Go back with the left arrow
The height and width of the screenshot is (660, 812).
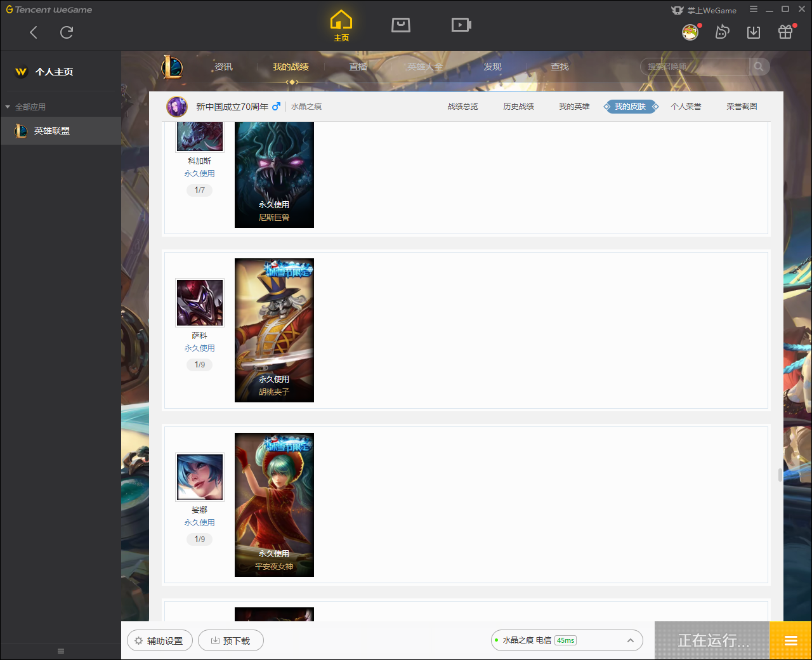[34, 32]
